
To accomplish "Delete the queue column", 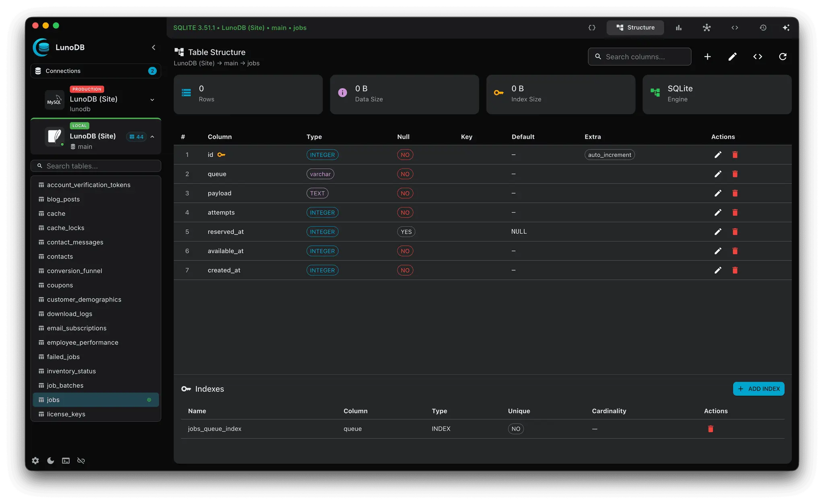I will (735, 174).
